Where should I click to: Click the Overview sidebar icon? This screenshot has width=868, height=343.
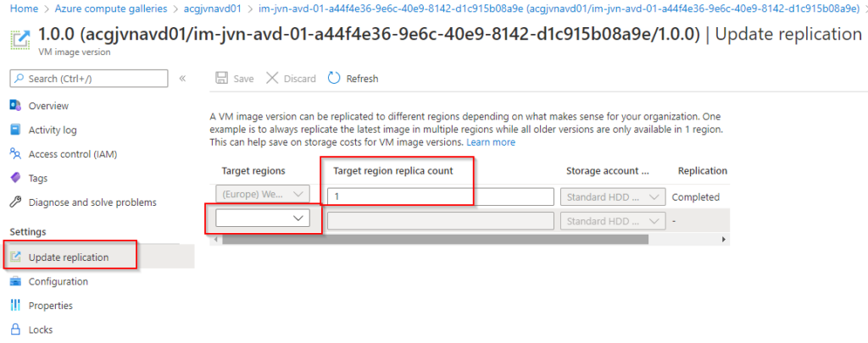click(14, 106)
